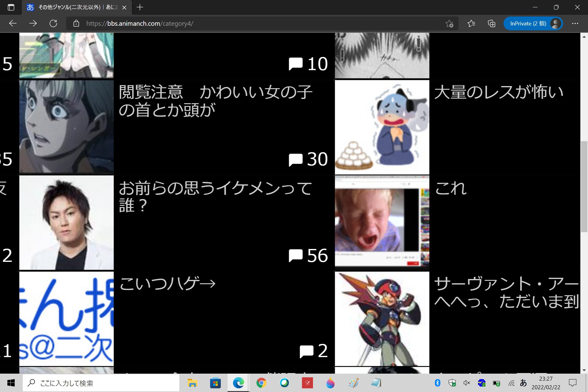
Task: Open a new tab with plus button
Action: pos(140,7)
